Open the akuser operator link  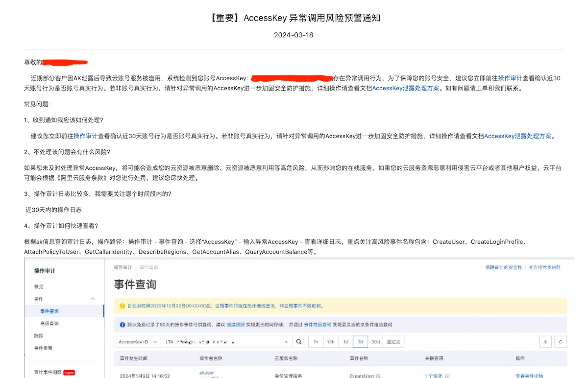207,373
